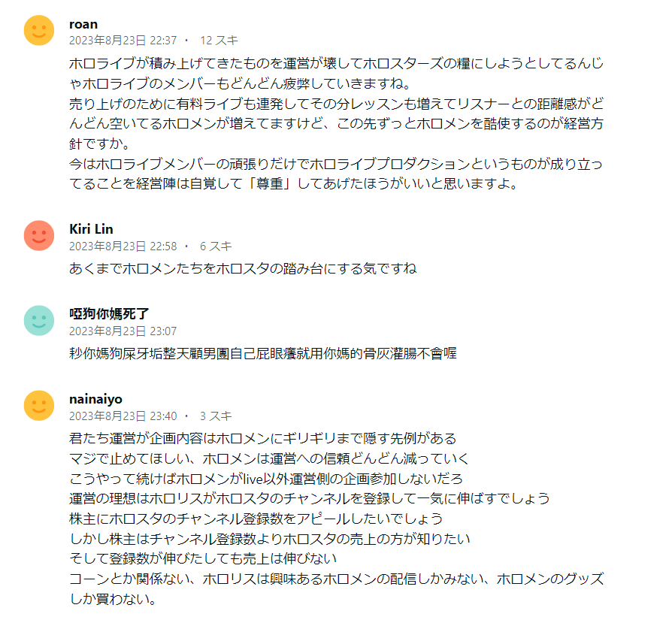Click Kiri Lin's coral smiley avatar

point(39,235)
